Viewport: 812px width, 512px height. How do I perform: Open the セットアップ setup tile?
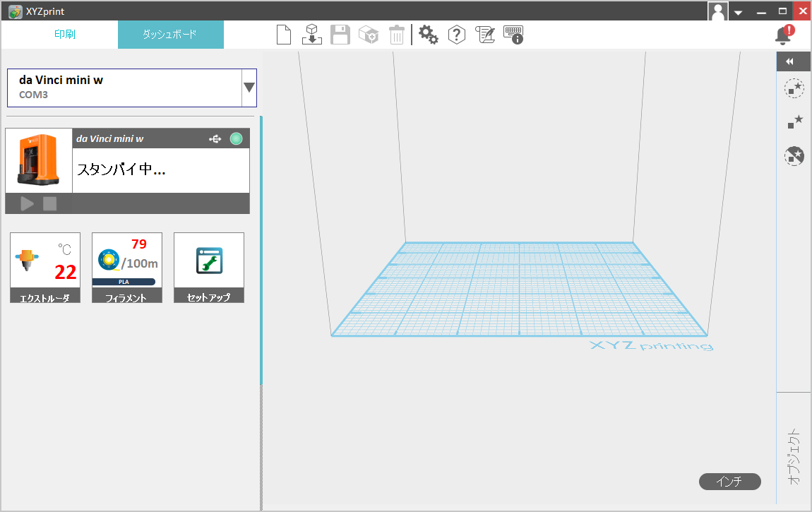[x=209, y=268]
